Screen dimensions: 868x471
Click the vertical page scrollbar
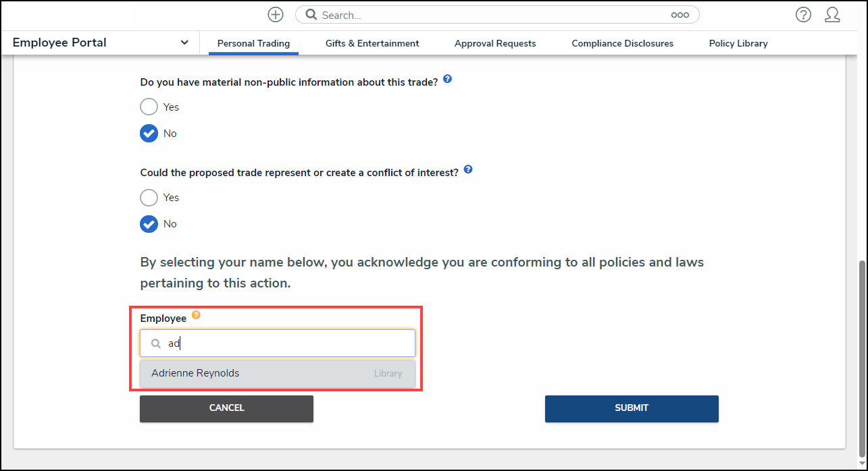pyautogui.click(x=862, y=358)
